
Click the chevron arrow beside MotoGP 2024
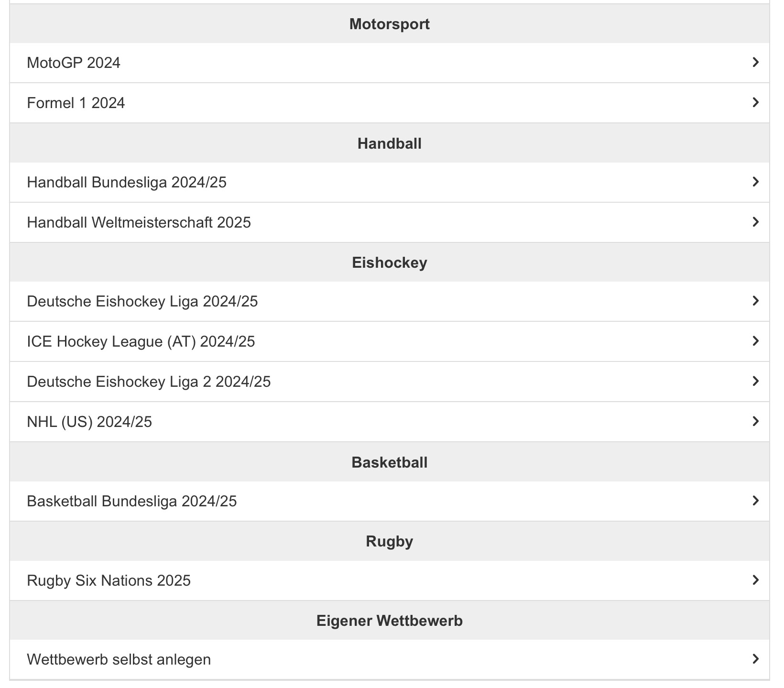tap(755, 62)
